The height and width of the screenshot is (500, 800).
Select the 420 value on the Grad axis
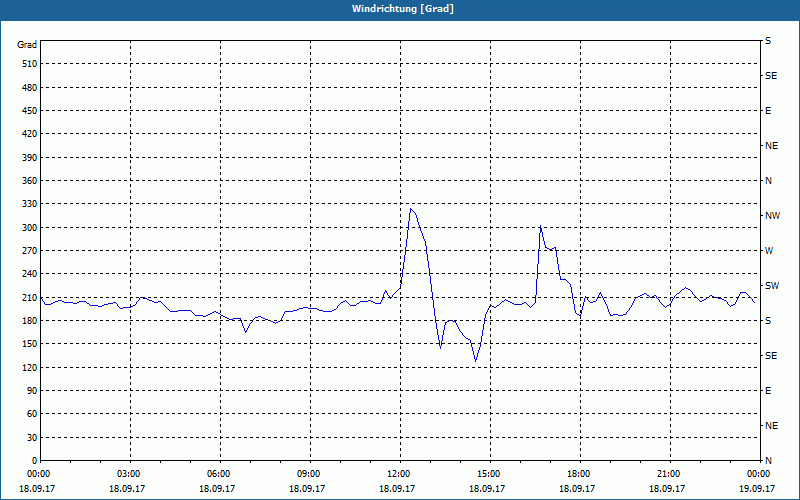click(x=30, y=134)
